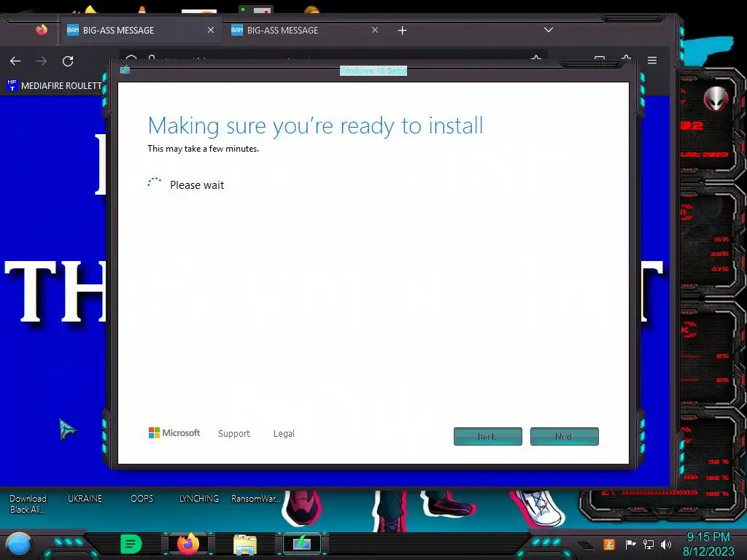Go forward in Firefox
The image size is (747, 560).
click(x=42, y=61)
